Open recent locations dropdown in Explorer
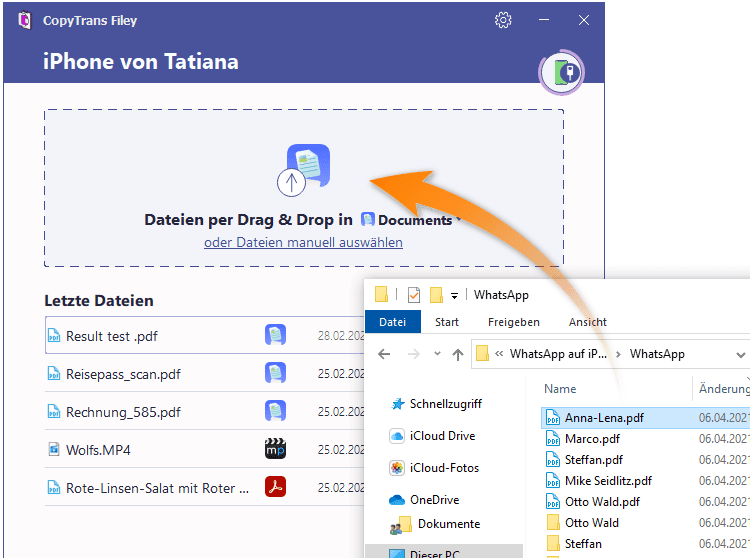 [x=437, y=354]
